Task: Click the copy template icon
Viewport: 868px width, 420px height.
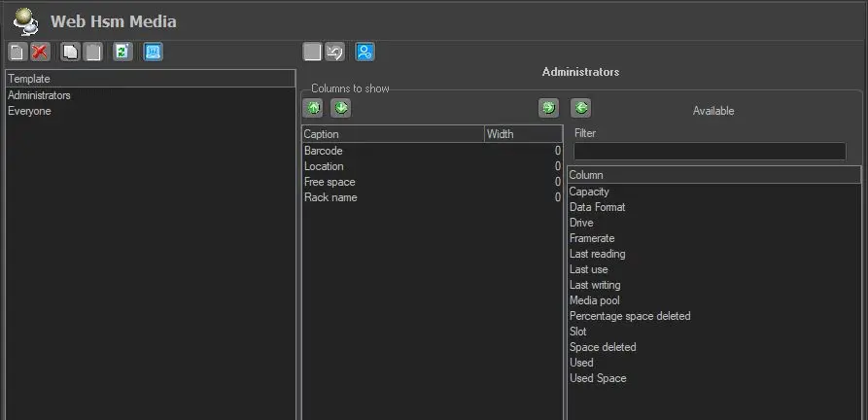Action: tap(70, 52)
